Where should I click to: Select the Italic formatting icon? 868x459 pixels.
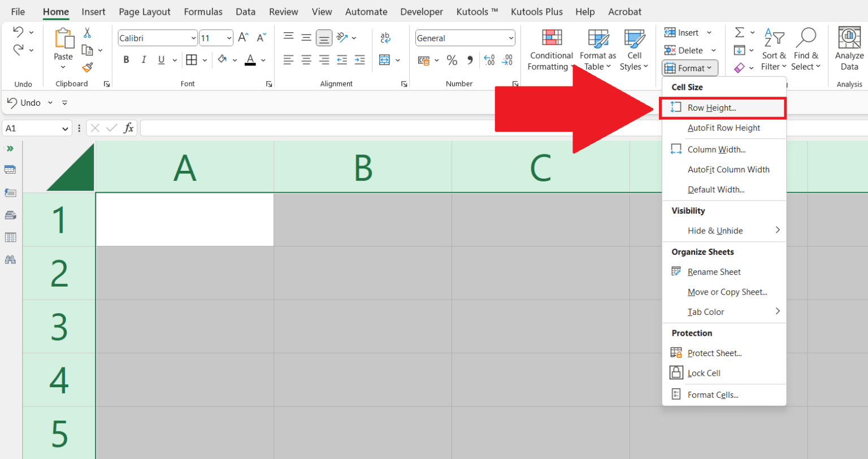coord(144,58)
